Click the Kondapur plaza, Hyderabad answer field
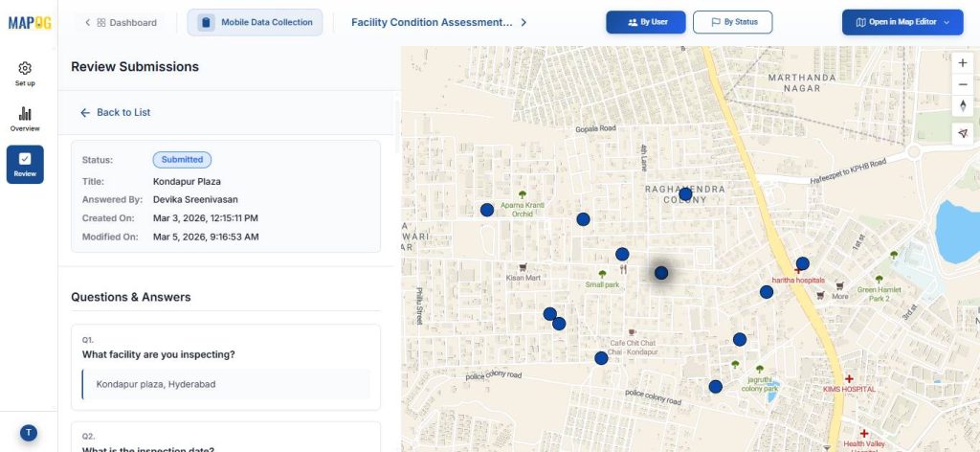Screen dimensions: 980x452 coord(226,384)
